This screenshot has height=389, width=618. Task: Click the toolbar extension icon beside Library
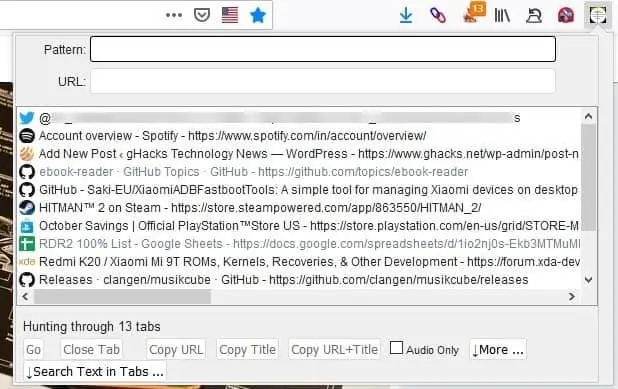[534, 16]
